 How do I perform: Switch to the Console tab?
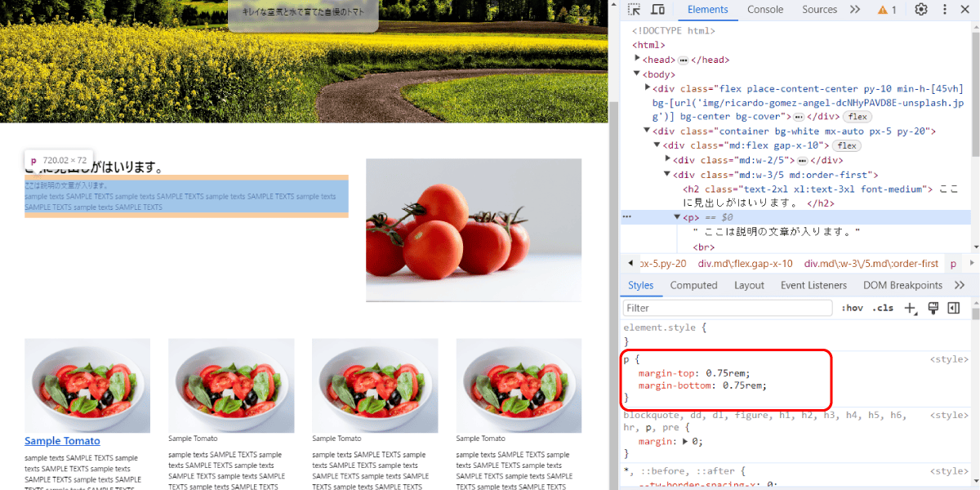(765, 10)
